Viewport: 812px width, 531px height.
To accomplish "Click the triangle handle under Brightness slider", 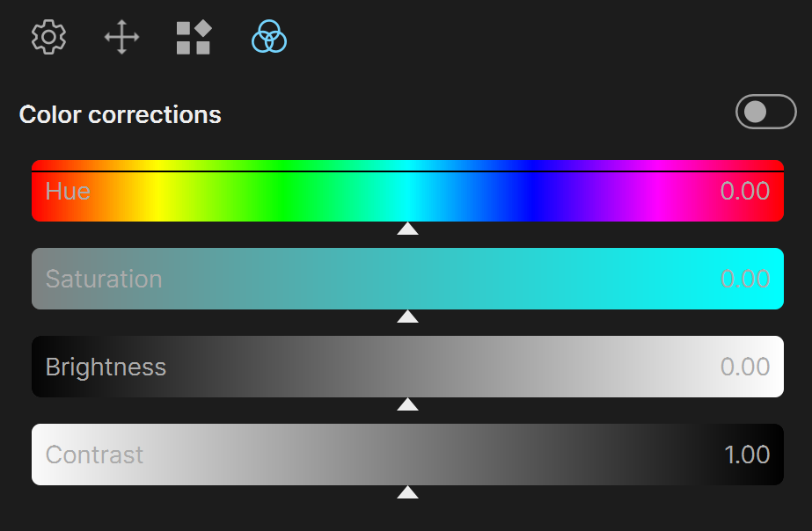I will tap(407, 404).
